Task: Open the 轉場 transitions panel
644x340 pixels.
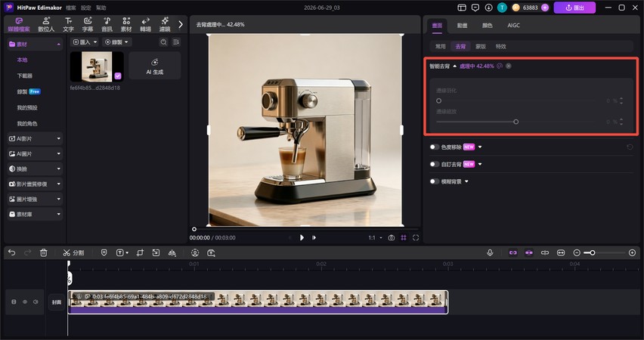Action: point(145,25)
